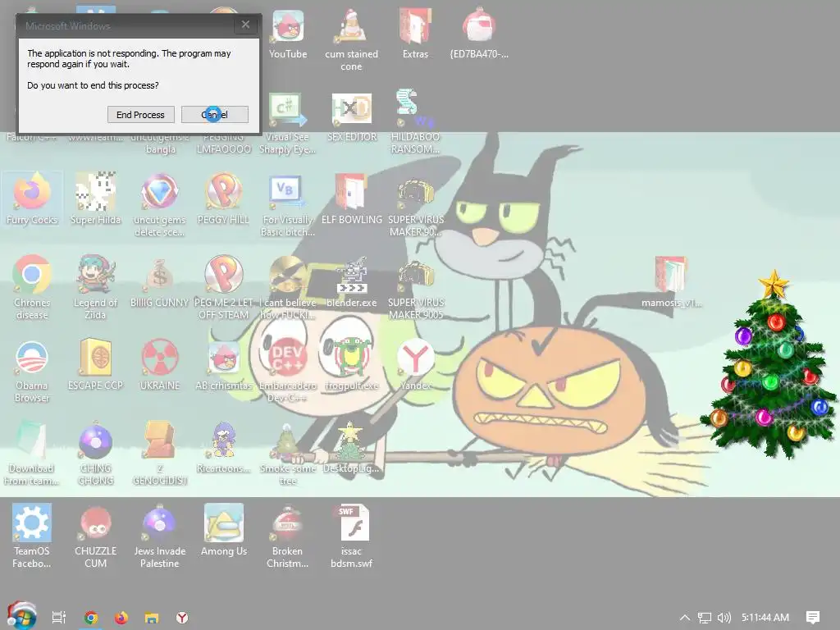
Task: Launch Chrome from the taskbar
Action: tap(91, 618)
